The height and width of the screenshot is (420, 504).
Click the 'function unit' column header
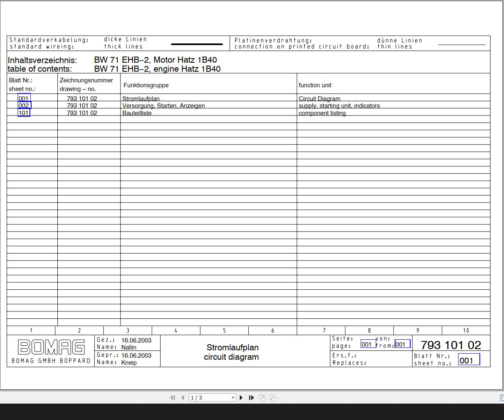[315, 85]
